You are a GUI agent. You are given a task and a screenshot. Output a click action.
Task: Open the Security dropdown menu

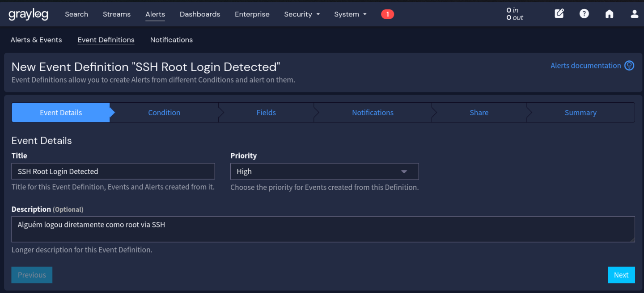pos(302,14)
